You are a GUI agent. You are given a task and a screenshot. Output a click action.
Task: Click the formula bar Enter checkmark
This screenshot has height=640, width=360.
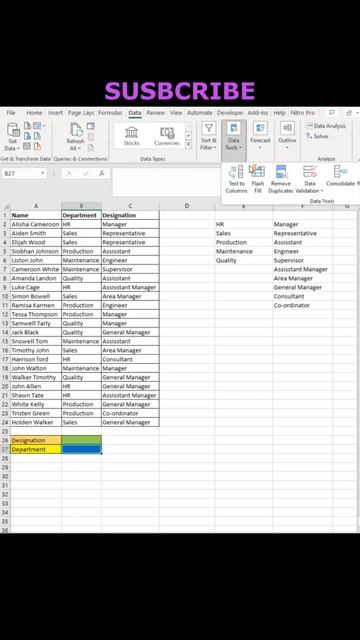tap(85, 173)
